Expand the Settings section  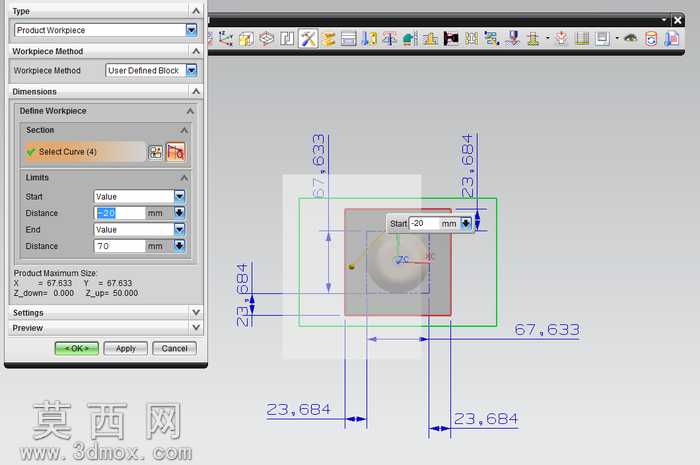coord(196,312)
